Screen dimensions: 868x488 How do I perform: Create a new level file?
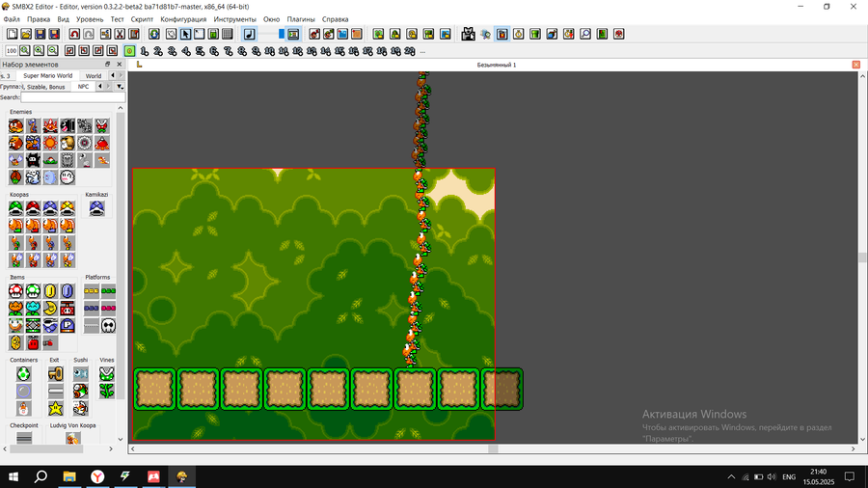click(12, 35)
